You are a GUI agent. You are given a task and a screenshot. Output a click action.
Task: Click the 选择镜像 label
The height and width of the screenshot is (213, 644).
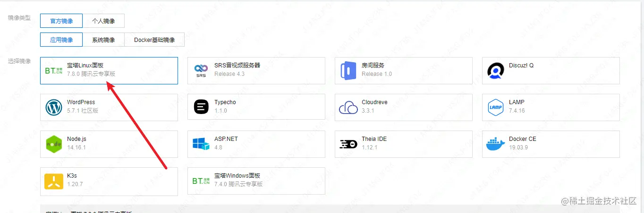[19, 61]
